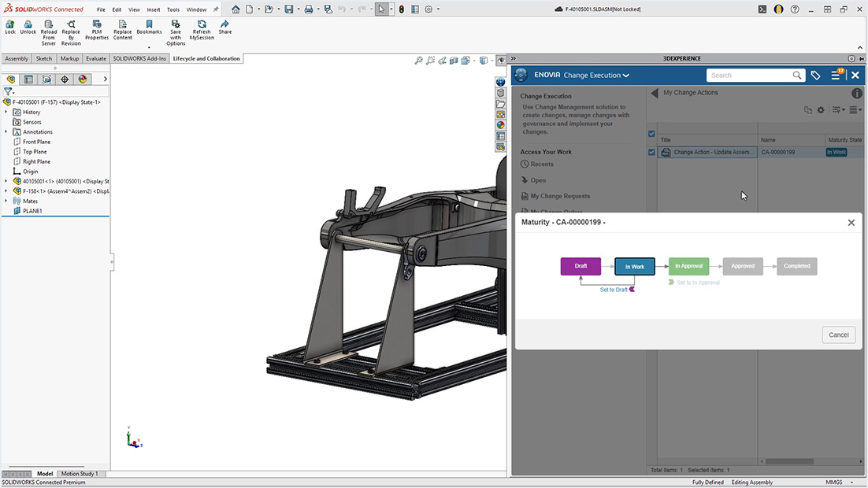The width and height of the screenshot is (868, 488).
Task: Expand the Mates node in the feature tree
Action: pyautogui.click(x=6, y=201)
